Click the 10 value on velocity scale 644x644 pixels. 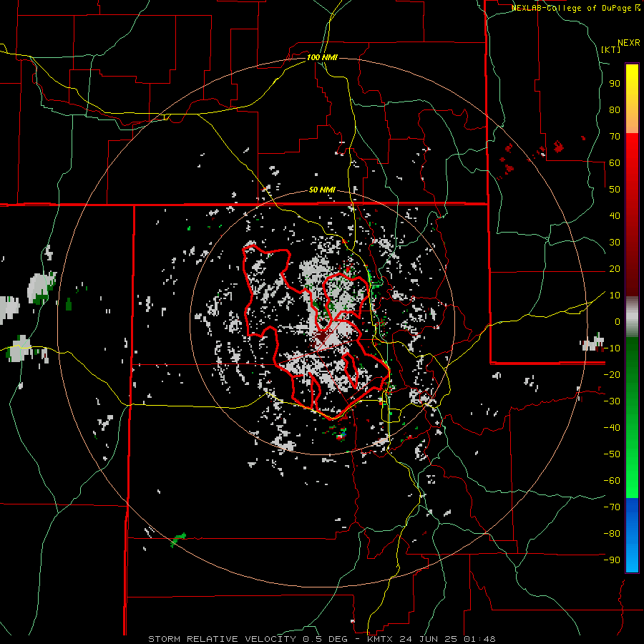tap(615, 296)
